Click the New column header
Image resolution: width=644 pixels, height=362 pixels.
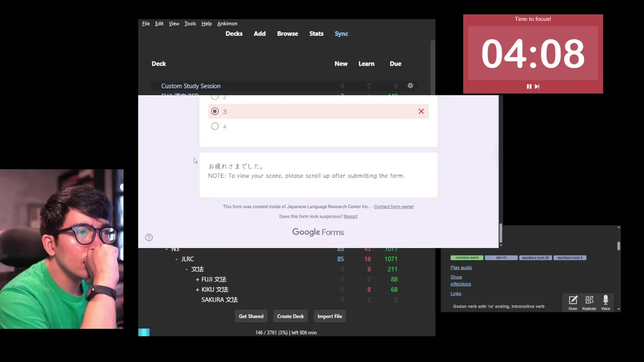[x=341, y=64]
